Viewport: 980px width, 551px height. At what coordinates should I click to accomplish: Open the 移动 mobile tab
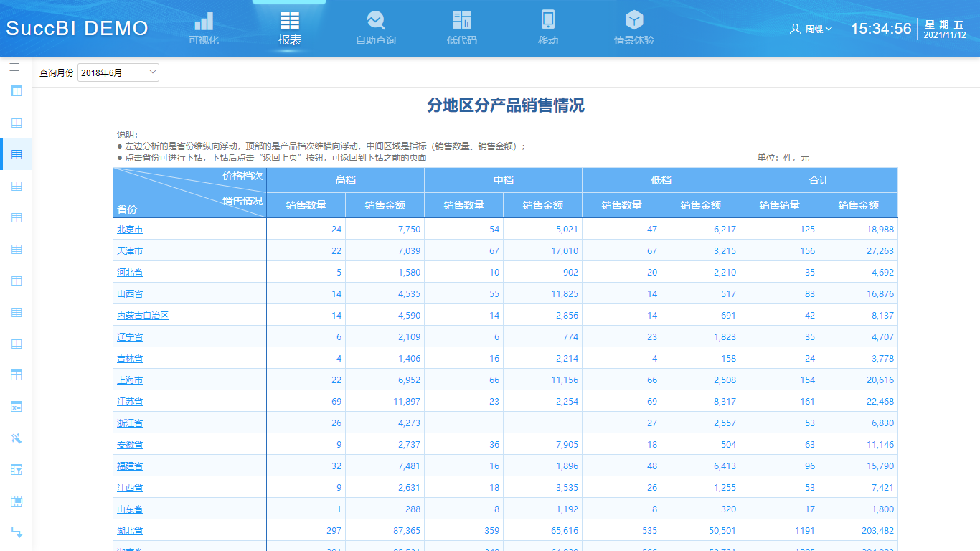click(548, 29)
